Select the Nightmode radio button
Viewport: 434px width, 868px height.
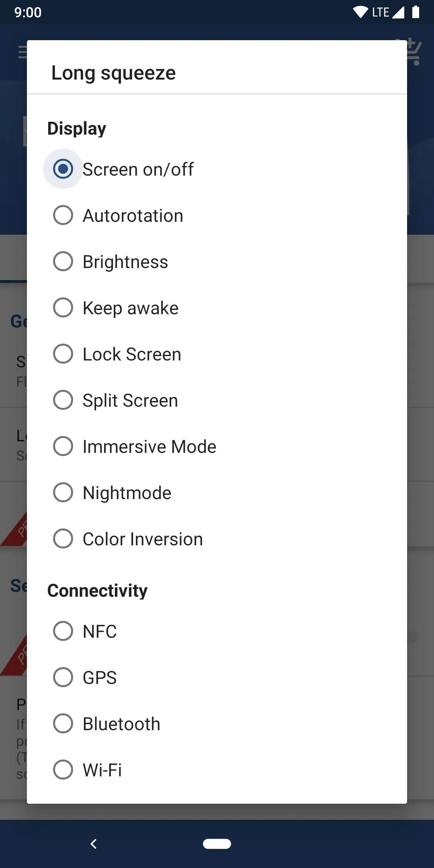click(63, 493)
